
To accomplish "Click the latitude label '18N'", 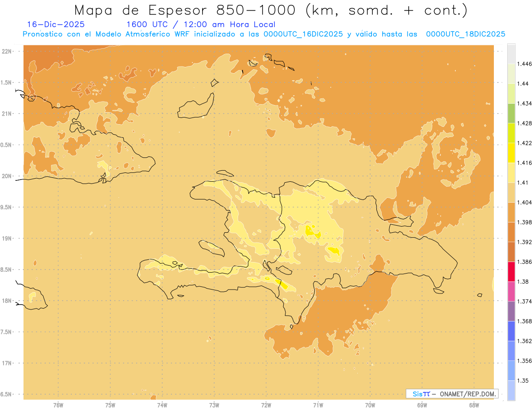I will pyautogui.click(x=7, y=301).
